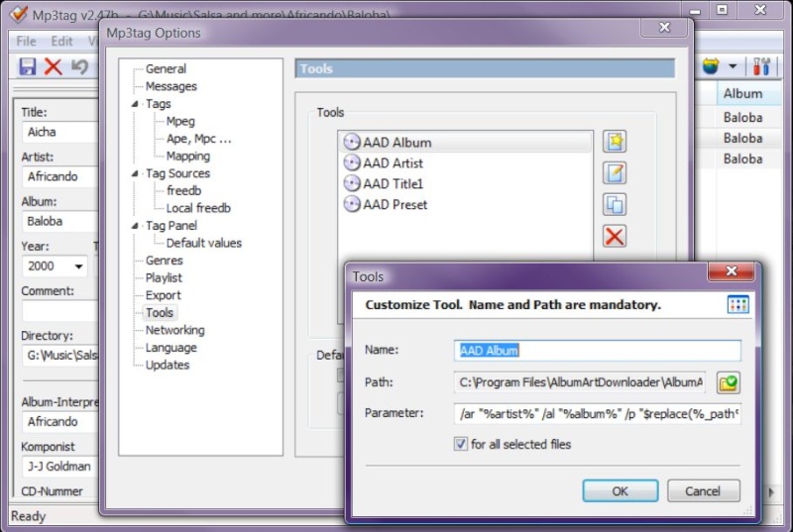
Task: Click the Save disk icon in Mp3tag toolbar
Action: pyautogui.click(x=28, y=66)
